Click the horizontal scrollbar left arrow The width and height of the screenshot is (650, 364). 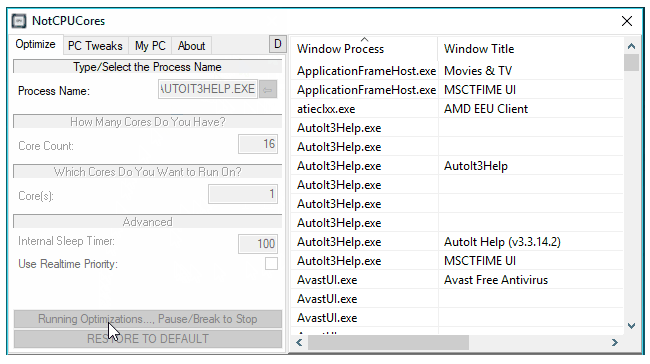pos(299,342)
